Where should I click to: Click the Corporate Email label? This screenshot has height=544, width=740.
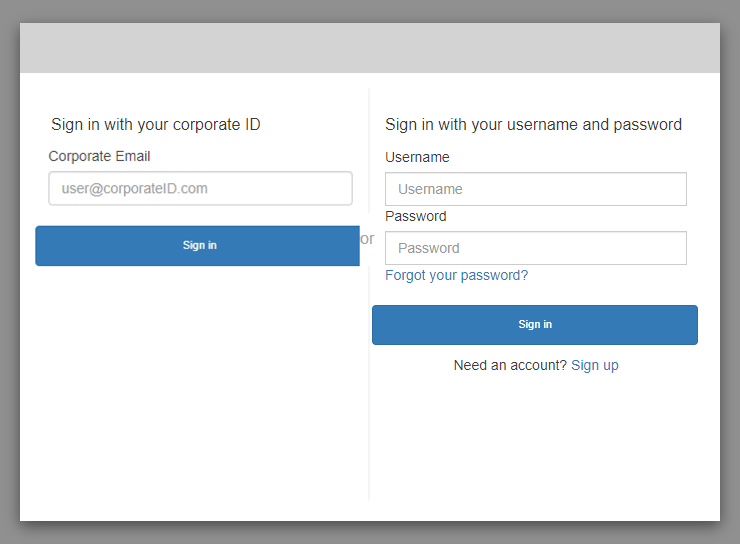pos(99,156)
